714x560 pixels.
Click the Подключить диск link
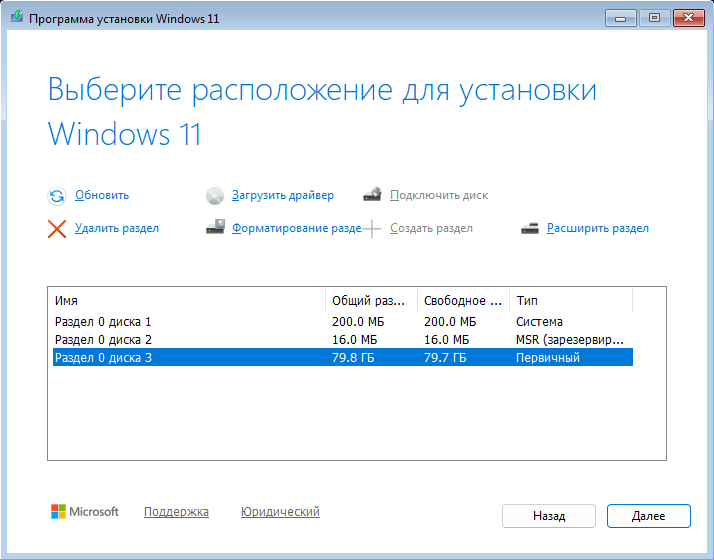[x=439, y=195]
